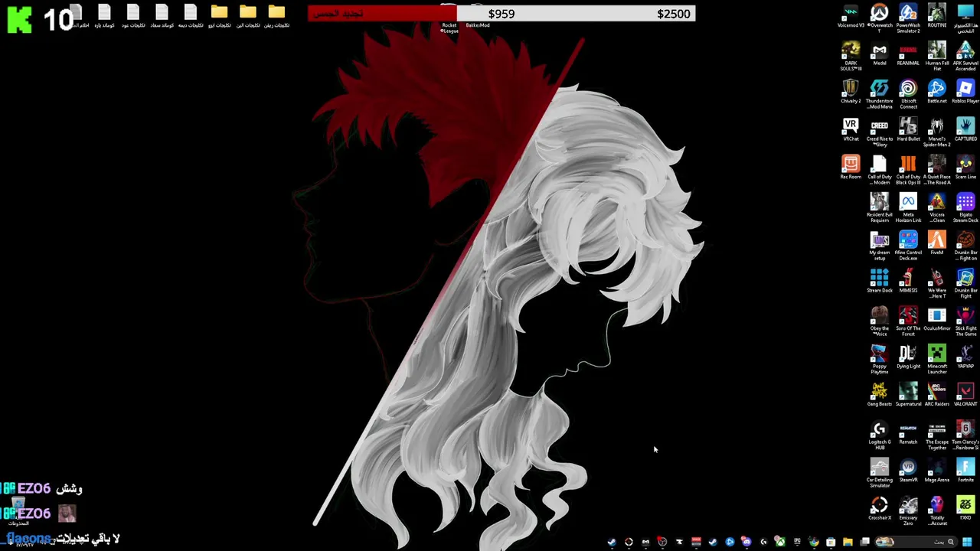This screenshot has width=980, height=551.
Task: Select the Emissary Zero desktop icon
Action: coord(908,510)
